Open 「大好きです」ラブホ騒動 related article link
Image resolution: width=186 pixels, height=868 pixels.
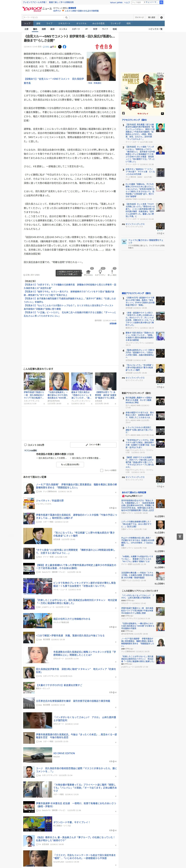tap(70, 286)
